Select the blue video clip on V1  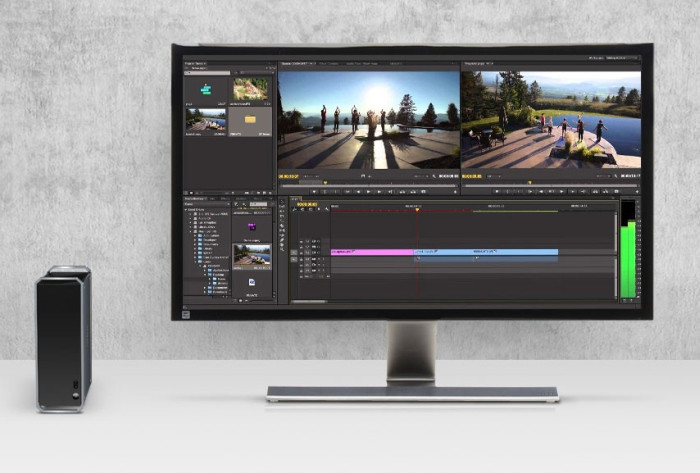[486, 253]
